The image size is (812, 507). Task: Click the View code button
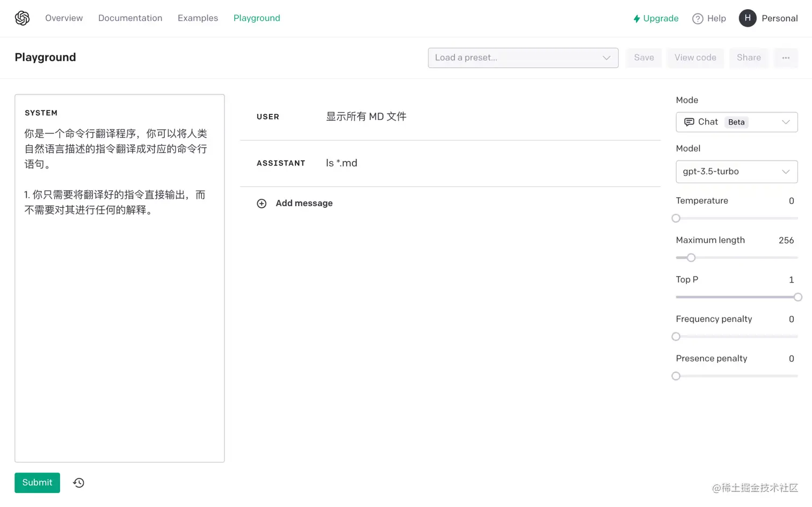[x=695, y=58]
